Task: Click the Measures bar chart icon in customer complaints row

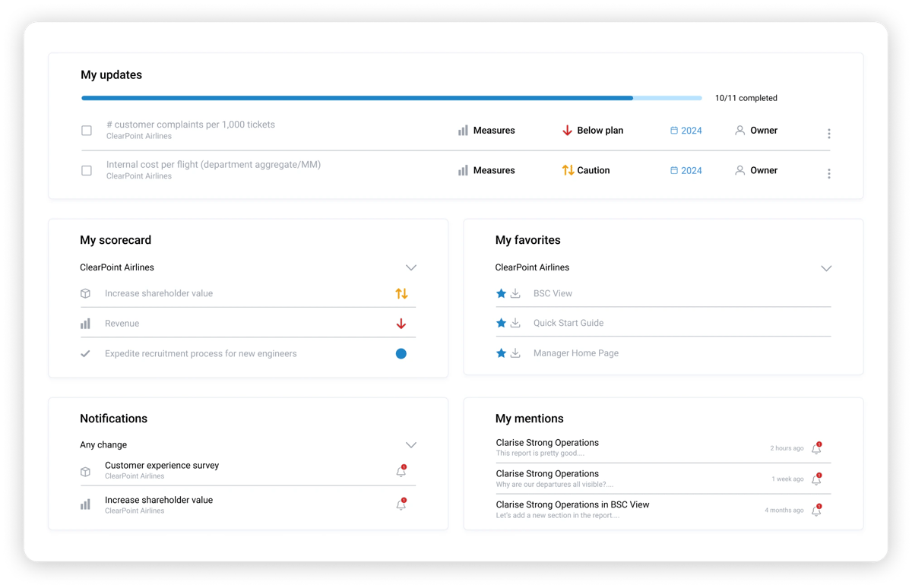Action: pos(463,131)
